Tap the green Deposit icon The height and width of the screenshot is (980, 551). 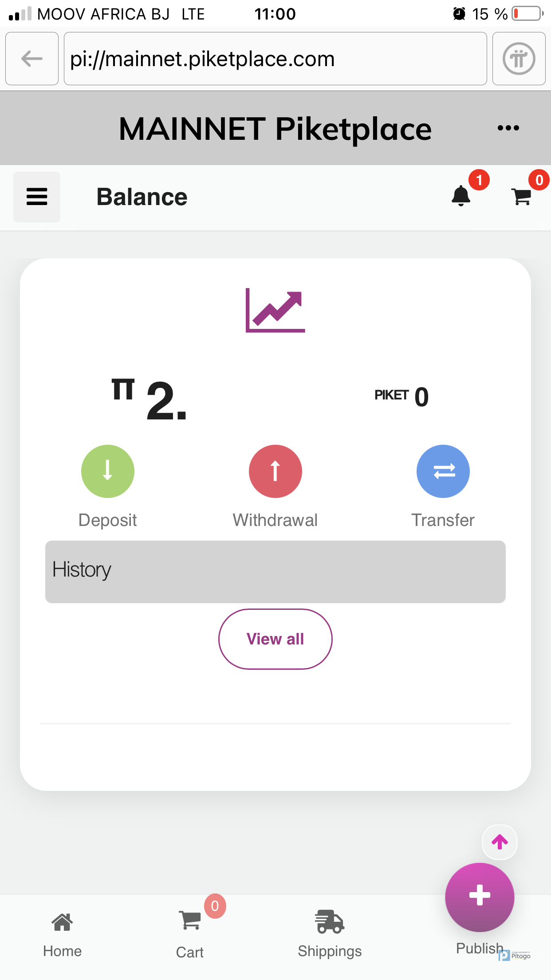107,471
